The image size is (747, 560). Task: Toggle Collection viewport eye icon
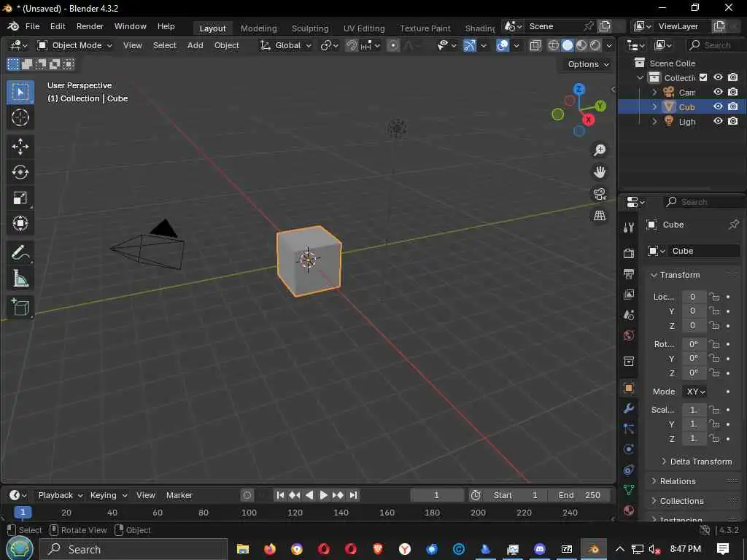tap(718, 77)
